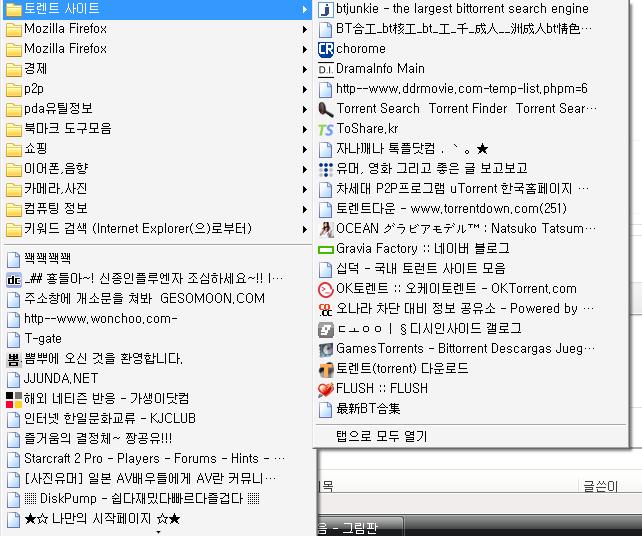Expand the 컴퓨팅 정보 submenu arrow
The height and width of the screenshot is (536, 642).
coord(305,210)
